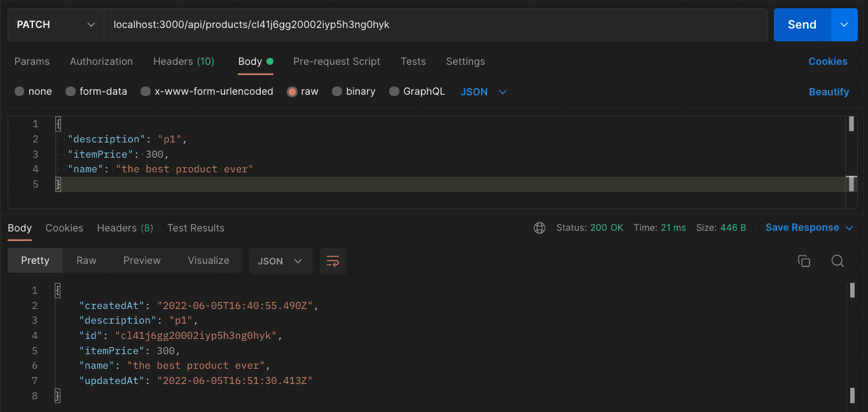
Task: Click the request URL input field
Action: pyautogui.click(x=435, y=25)
